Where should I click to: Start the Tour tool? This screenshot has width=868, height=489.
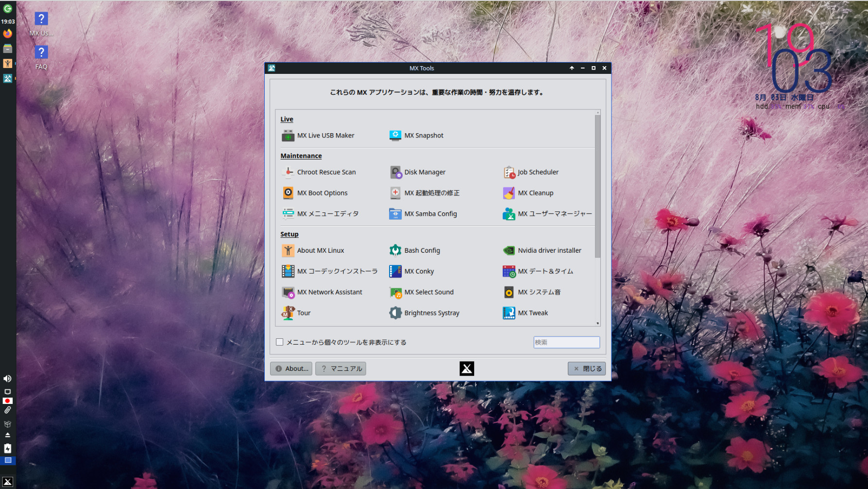[x=296, y=313]
